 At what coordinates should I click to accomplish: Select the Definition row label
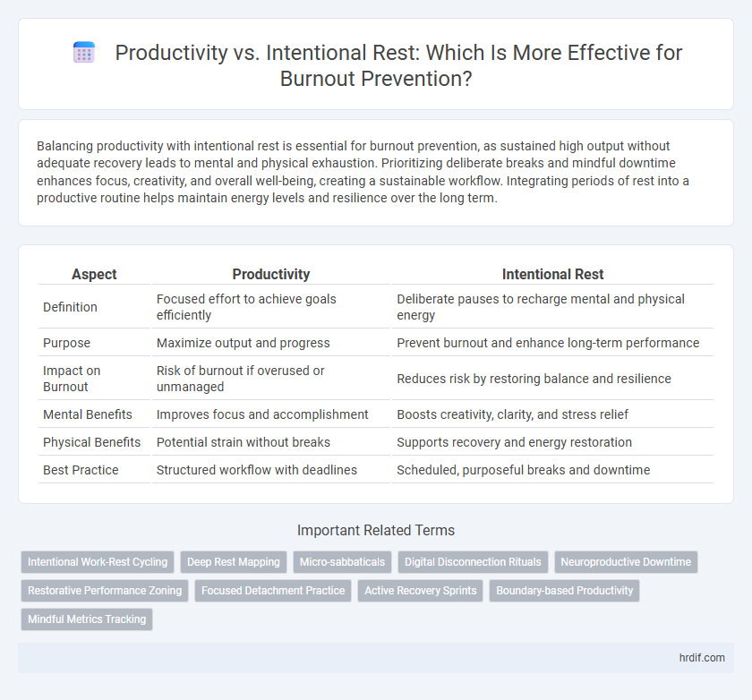pyautogui.click(x=70, y=307)
